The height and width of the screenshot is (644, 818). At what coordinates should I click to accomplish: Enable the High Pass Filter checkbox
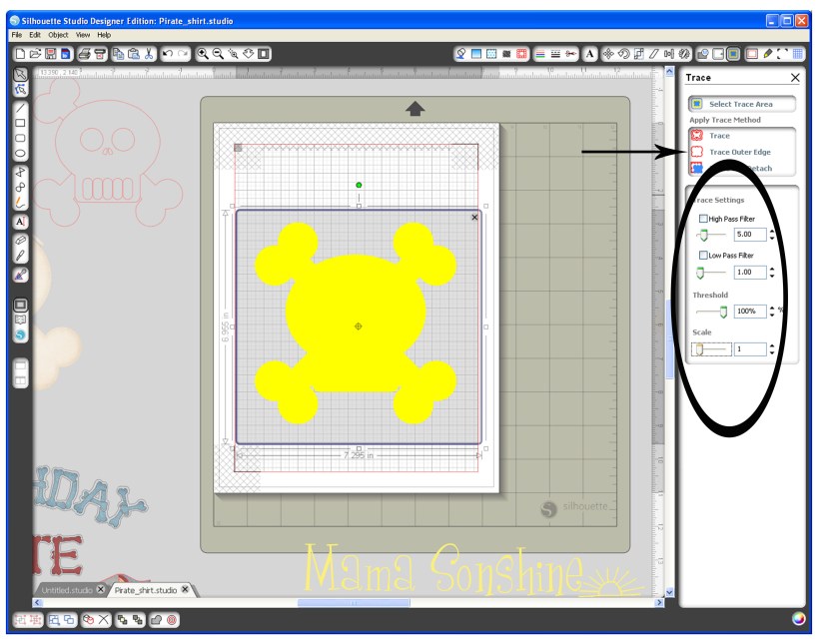703,219
